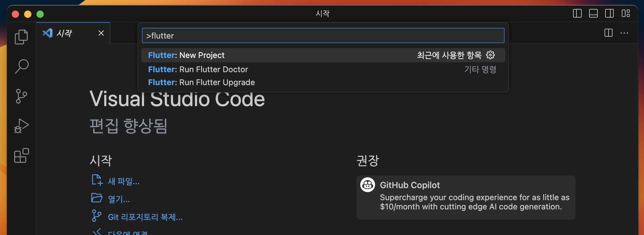Viewport: 644px width, 235px height.
Task: Split the editor to the right
Action: [x=608, y=33]
